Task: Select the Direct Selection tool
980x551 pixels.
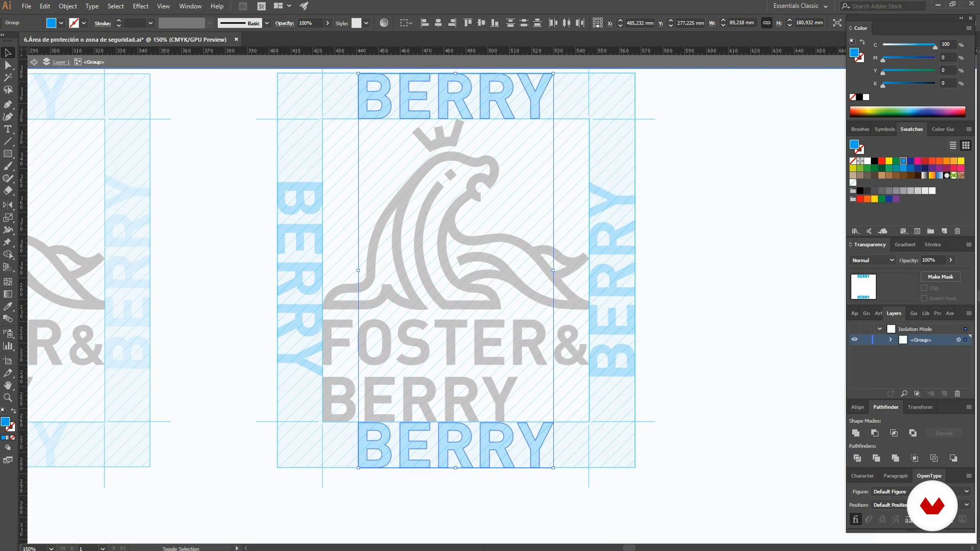Action: point(8,65)
